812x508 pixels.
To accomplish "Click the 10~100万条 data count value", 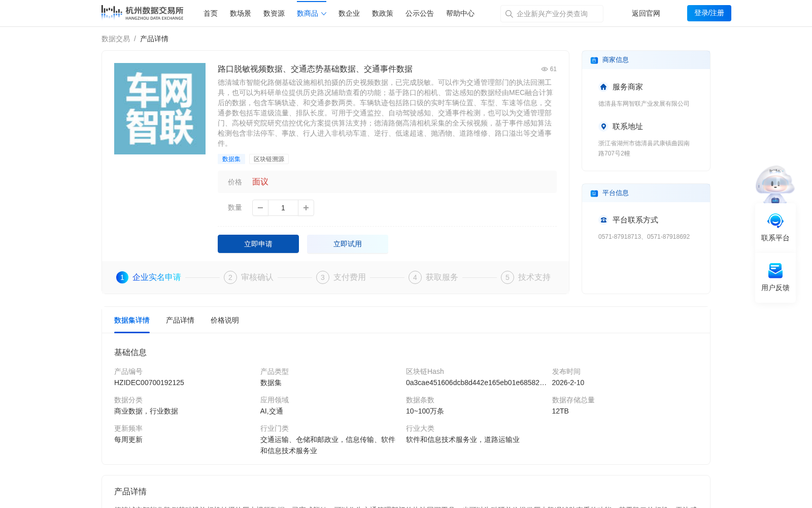I will [425, 411].
